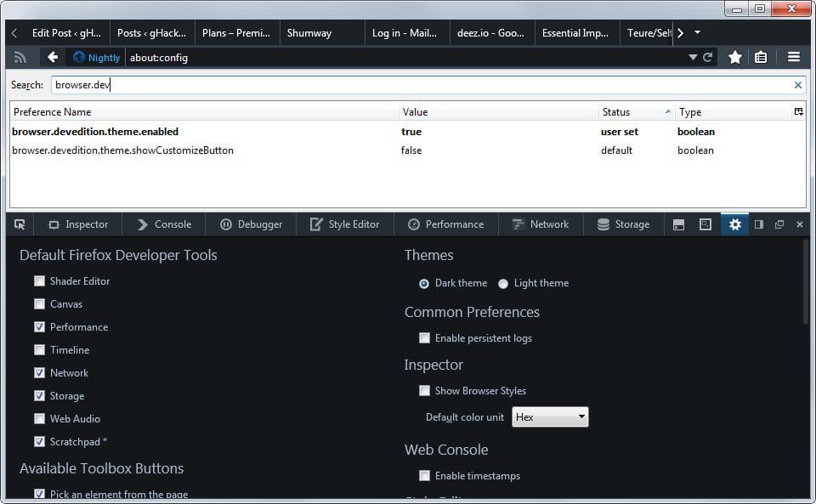
Task: Switch to Posts gHacks browser tab
Action: tap(152, 33)
